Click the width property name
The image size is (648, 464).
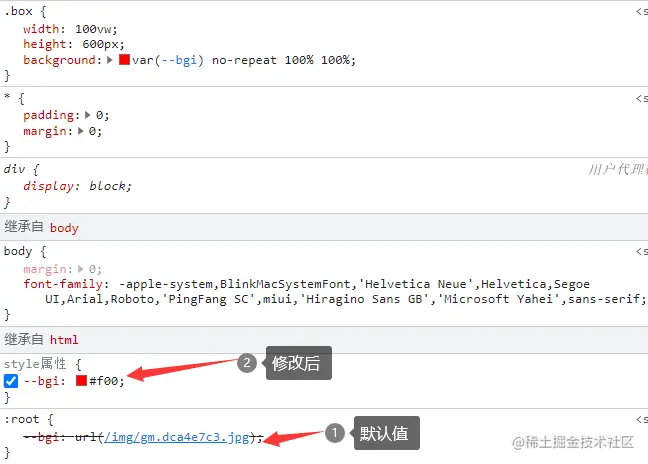(41, 29)
